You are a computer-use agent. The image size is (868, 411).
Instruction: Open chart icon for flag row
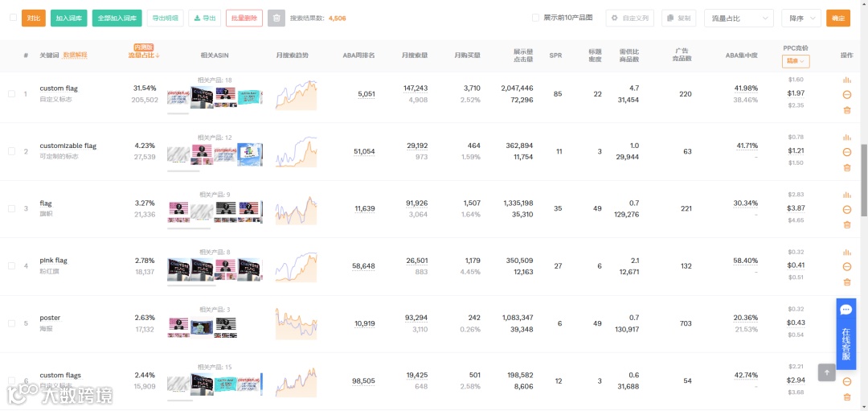[x=846, y=195]
